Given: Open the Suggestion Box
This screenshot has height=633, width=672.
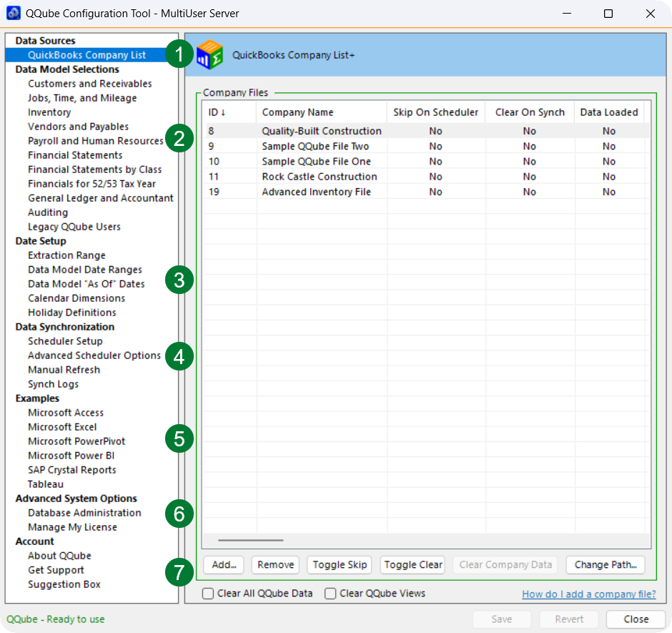Looking at the screenshot, I should pyautogui.click(x=64, y=584).
